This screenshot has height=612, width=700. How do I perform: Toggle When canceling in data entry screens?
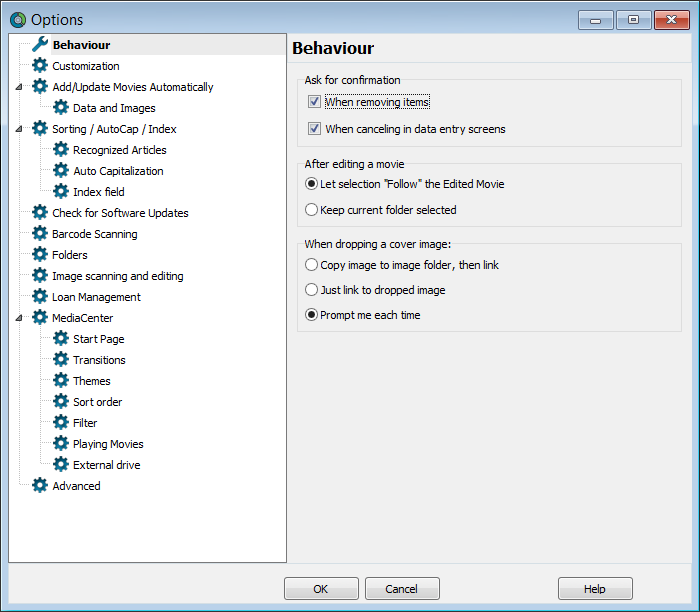(x=314, y=129)
